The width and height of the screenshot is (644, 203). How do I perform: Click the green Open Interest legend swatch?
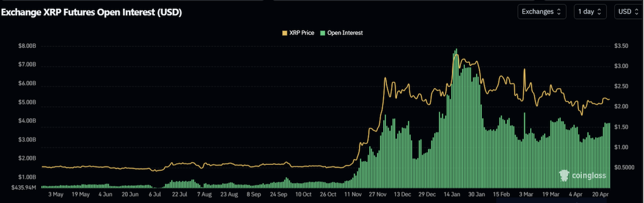click(323, 33)
